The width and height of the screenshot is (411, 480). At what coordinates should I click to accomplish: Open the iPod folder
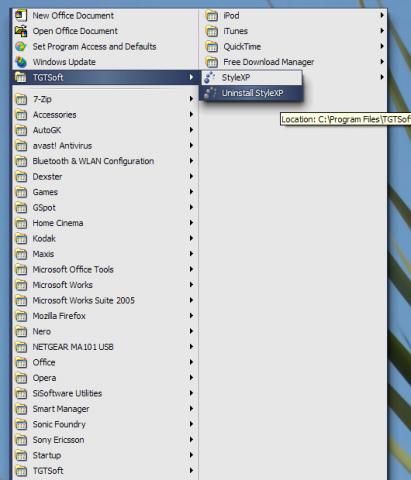pyautogui.click(x=294, y=15)
